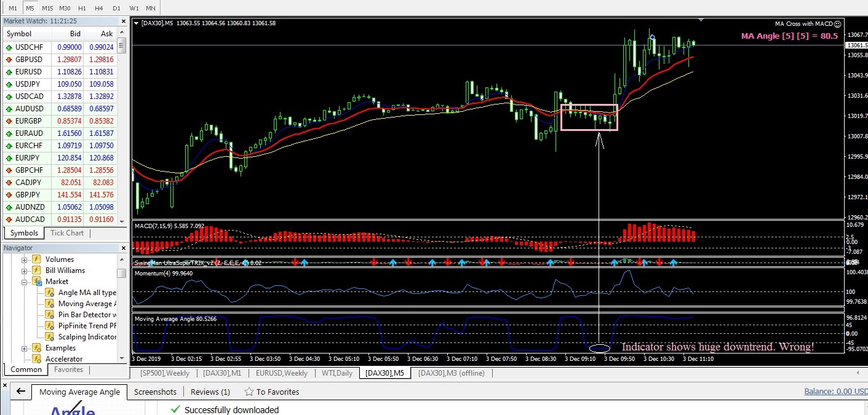Click the Pin Bar Detector indicator icon

pos(50,315)
